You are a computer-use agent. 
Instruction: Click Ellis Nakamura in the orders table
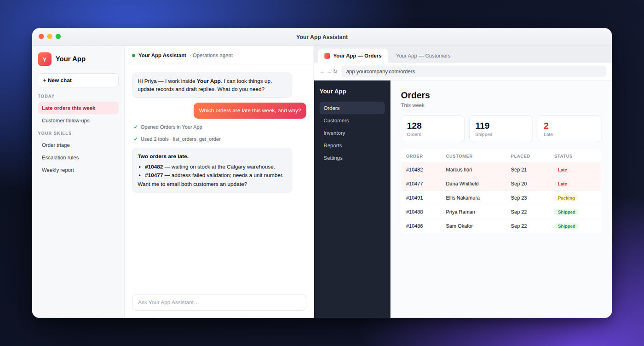coord(463,198)
